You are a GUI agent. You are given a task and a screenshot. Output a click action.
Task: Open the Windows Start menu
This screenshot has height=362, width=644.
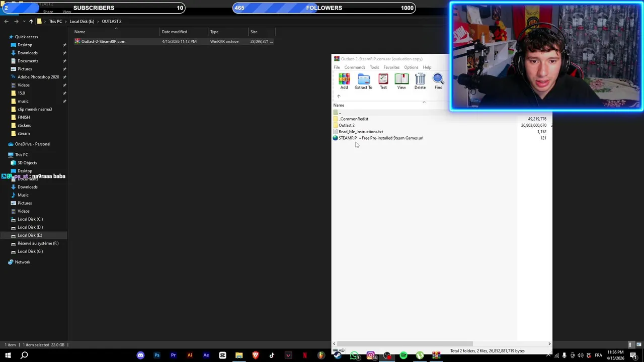click(8, 355)
